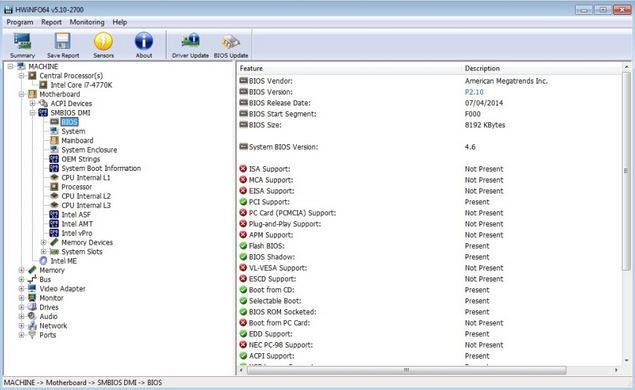
Task: Expand the System Slots branch
Action: click(x=43, y=252)
